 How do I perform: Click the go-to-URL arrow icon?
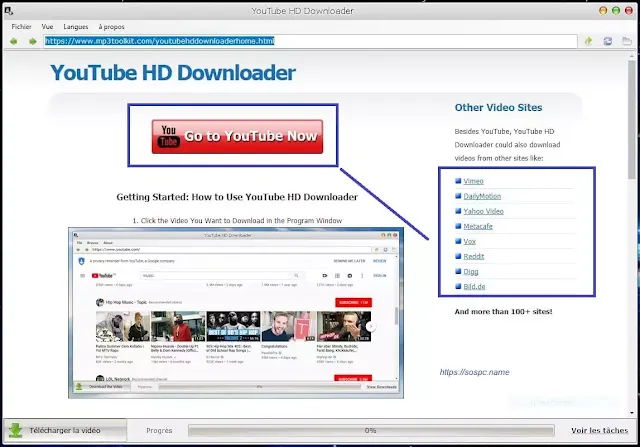tap(588, 41)
